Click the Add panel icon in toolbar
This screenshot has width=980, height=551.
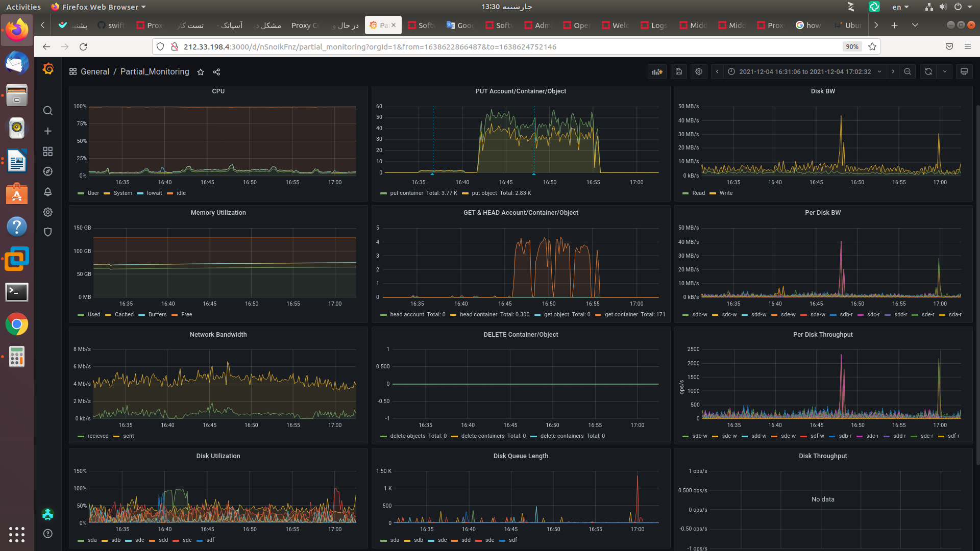[657, 72]
